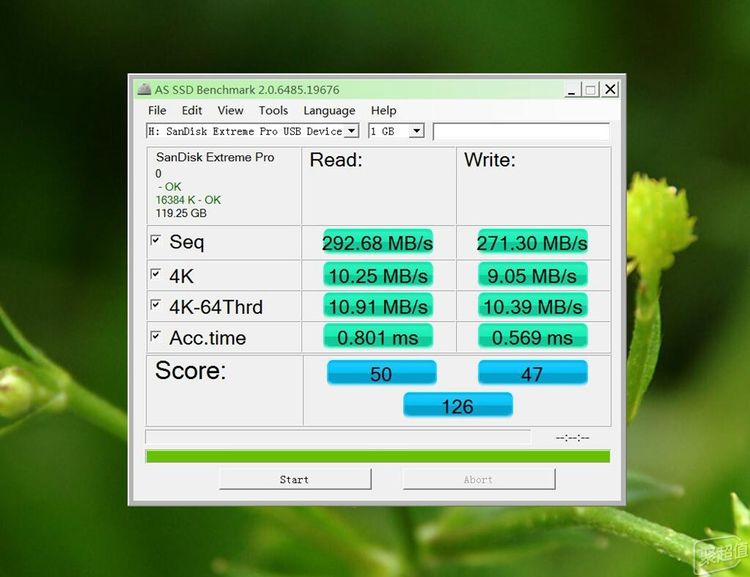Close the AS SSD Benchmark window
This screenshot has width=750, height=577.
pos(610,89)
